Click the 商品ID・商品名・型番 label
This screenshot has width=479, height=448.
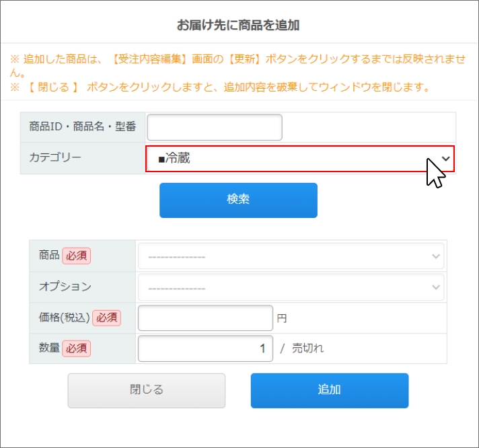83,127
